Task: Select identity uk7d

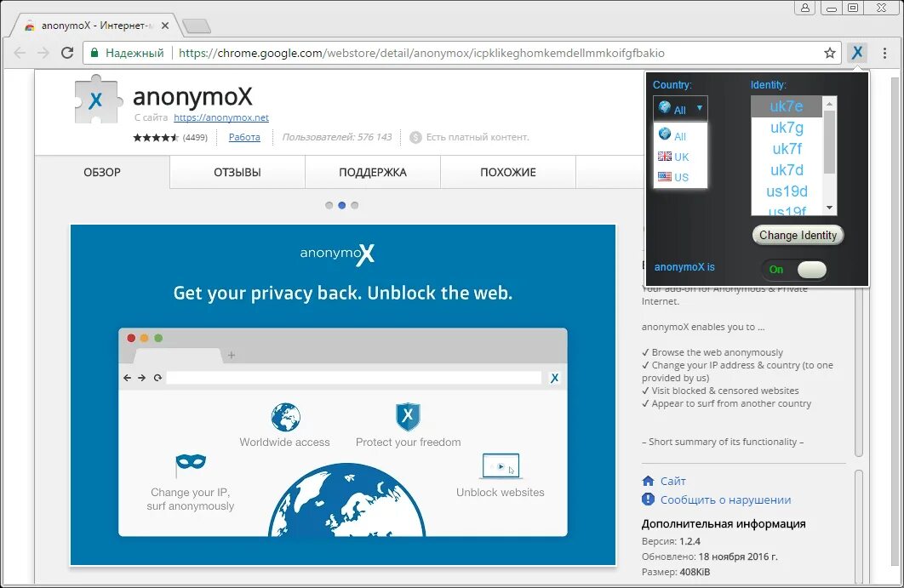Action: (x=787, y=170)
